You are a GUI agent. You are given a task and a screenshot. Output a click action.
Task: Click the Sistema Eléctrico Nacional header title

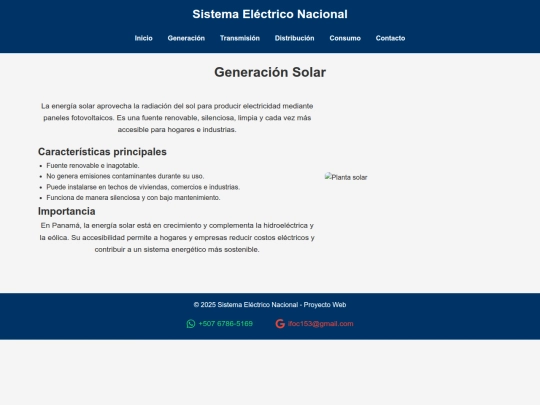270,14
